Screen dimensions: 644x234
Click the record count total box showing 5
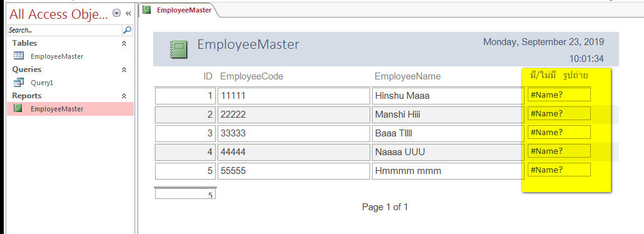[185, 194]
